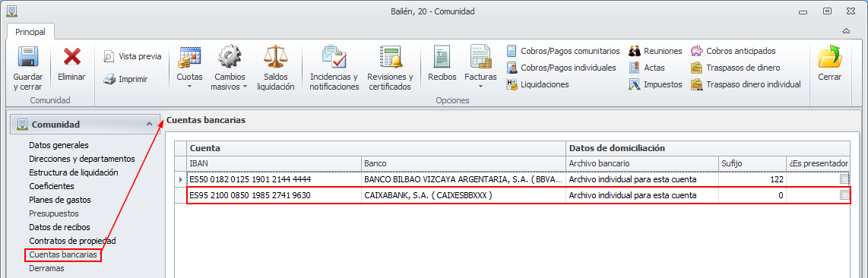
Task: Expand the Cambios masivos dropdown arrow
Action: [x=246, y=87]
